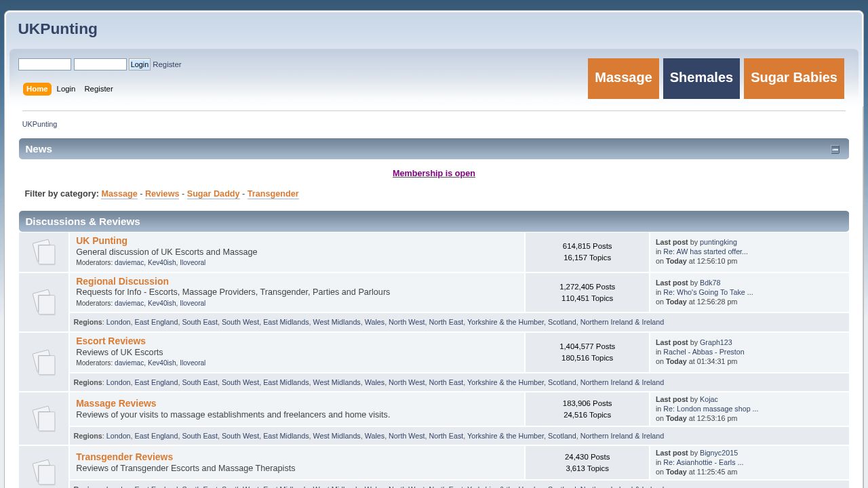Open the Escort Reviews board
This screenshot has width=868, height=488.
(x=111, y=341)
